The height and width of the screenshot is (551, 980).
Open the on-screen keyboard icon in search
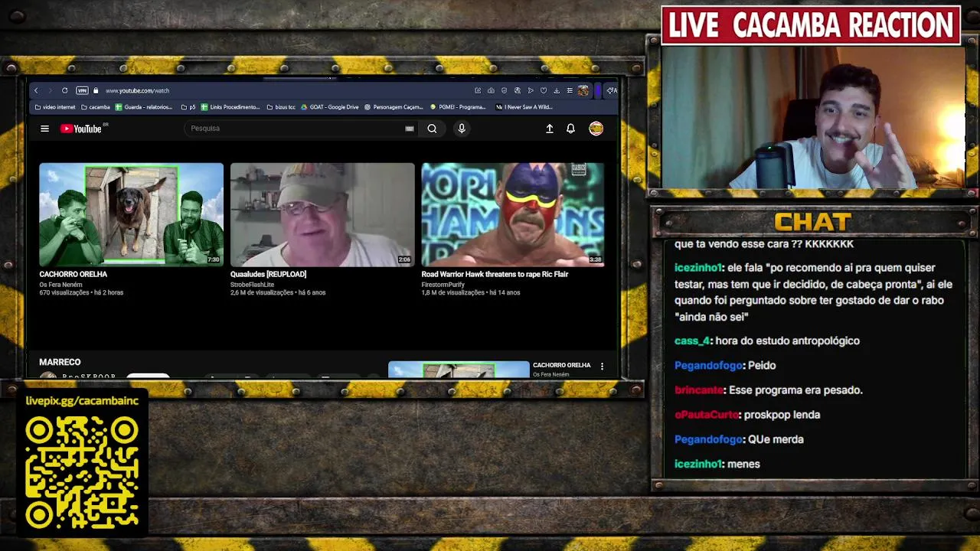[x=410, y=129]
